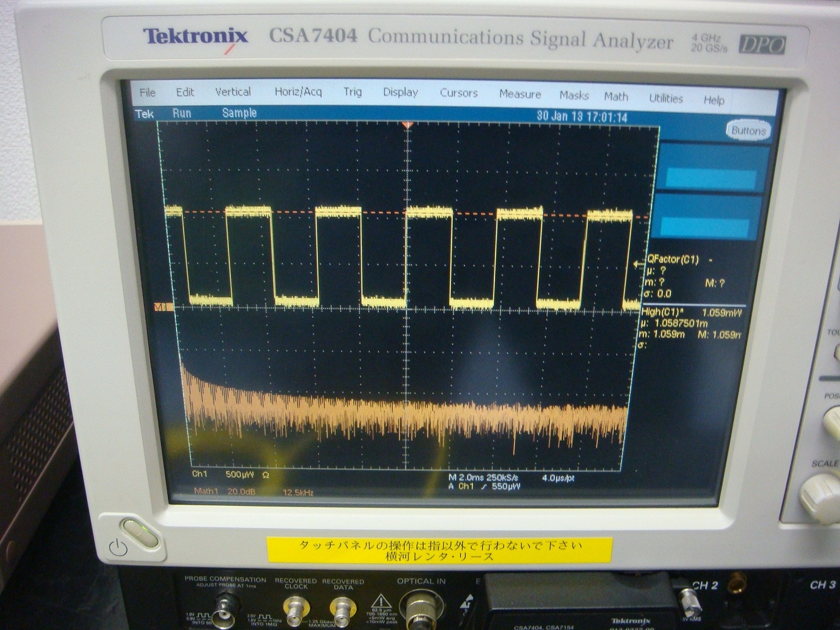Click the date and time readout
This screenshot has width=840, height=630.
coord(581,117)
